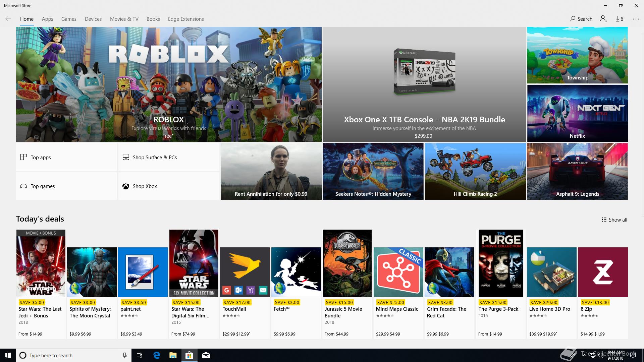Switch to the Games tab

[x=69, y=19]
